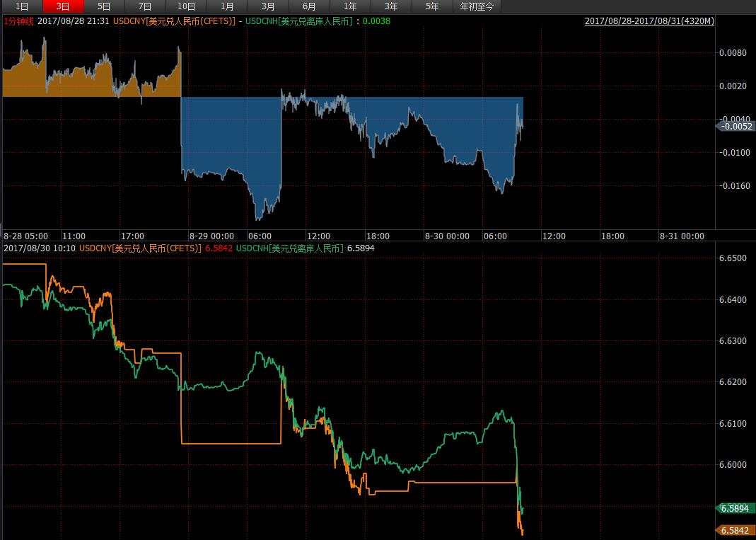Switch to the 5日 range tab
The width and height of the screenshot is (756, 540).
tap(104, 6)
